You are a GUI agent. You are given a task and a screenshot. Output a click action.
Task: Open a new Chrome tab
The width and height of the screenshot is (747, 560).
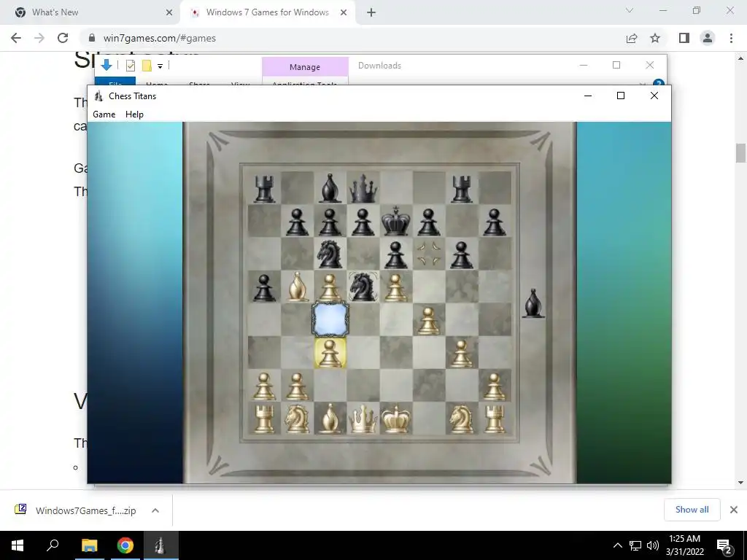[371, 13]
